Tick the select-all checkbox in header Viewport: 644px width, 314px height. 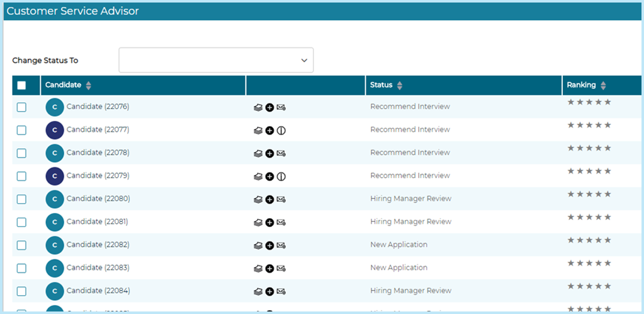[x=21, y=86]
